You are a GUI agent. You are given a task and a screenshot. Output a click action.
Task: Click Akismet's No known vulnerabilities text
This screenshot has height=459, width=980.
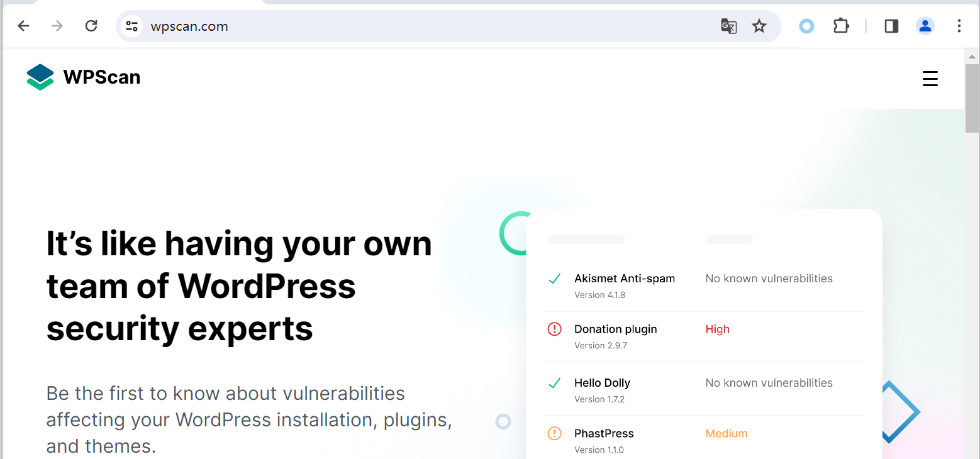[769, 279]
